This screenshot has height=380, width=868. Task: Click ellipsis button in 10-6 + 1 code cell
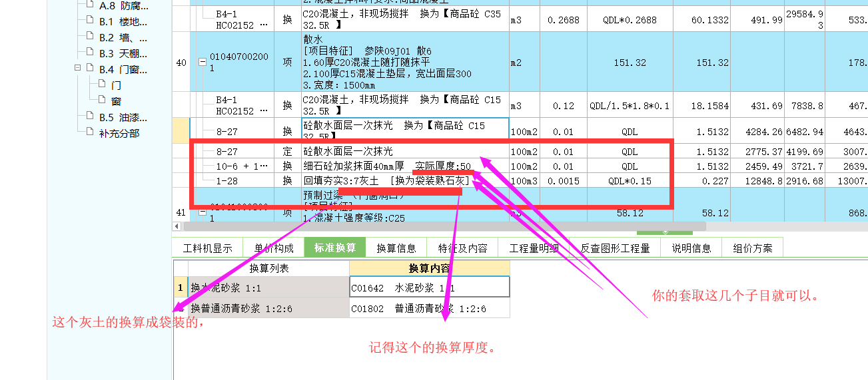click(262, 166)
